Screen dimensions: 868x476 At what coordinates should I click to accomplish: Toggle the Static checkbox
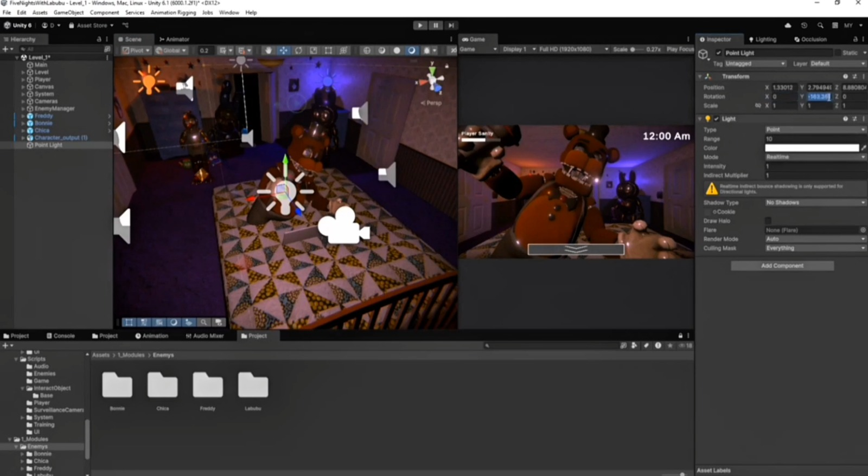coord(838,53)
